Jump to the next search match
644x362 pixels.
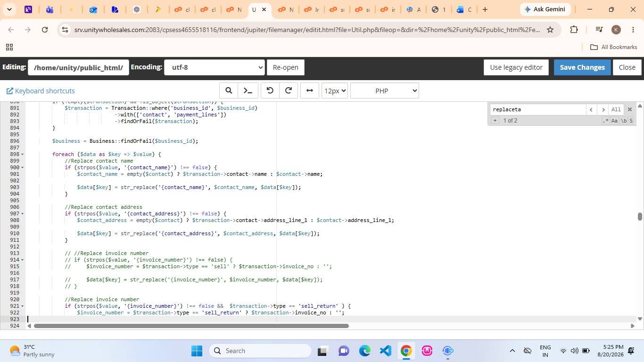[603, 109]
